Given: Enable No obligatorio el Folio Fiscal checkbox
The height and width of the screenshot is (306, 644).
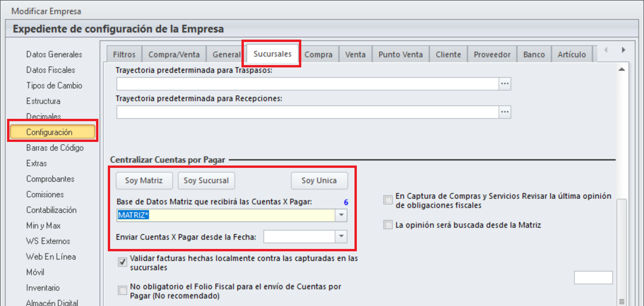Looking at the screenshot, I should click(x=122, y=290).
